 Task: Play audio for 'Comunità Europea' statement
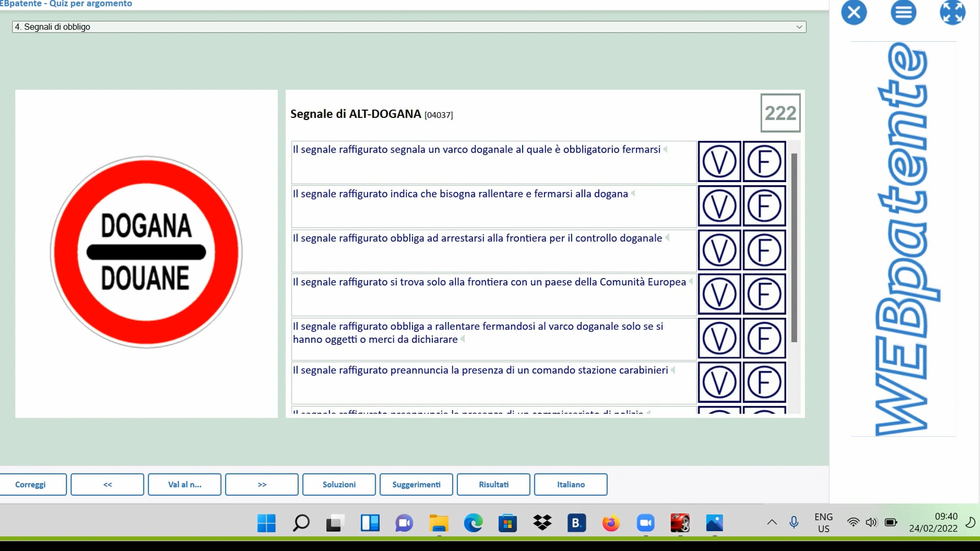[691, 282]
